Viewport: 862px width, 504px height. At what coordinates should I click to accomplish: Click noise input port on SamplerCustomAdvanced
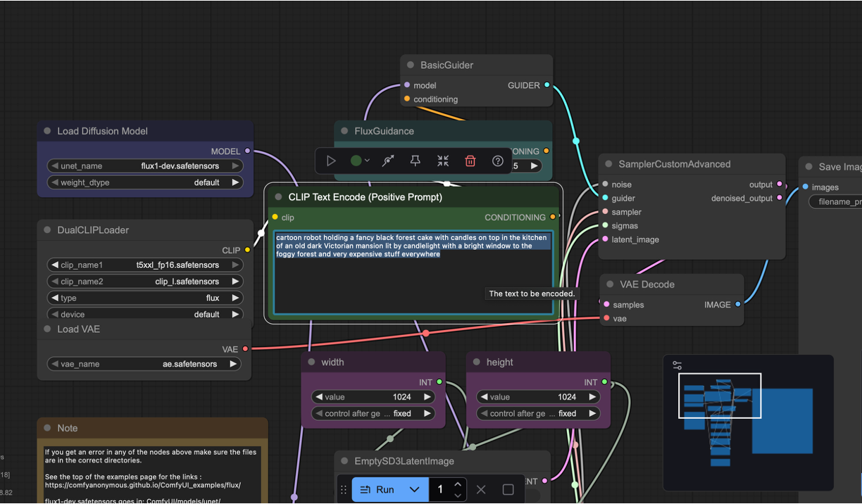605,184
